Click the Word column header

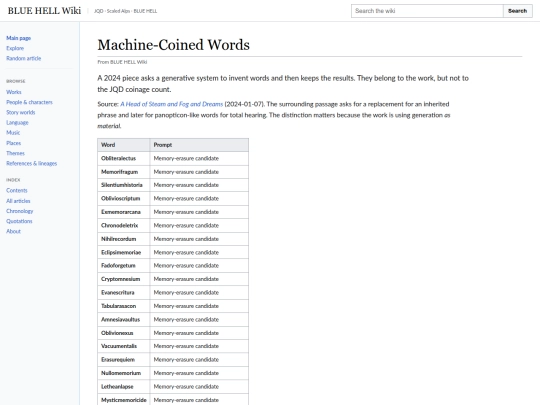coord(124,145)
